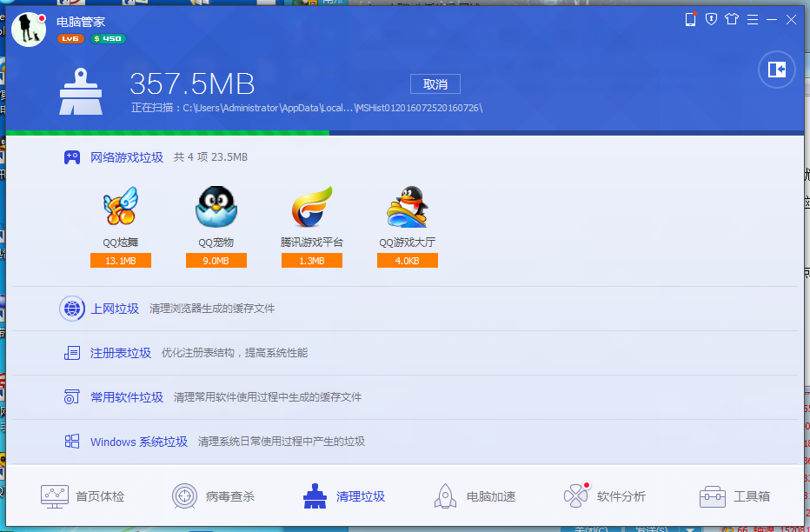810x532 pixels.
Task: Minimize the 电脑管家 window
Action: (x=772, y=20)
